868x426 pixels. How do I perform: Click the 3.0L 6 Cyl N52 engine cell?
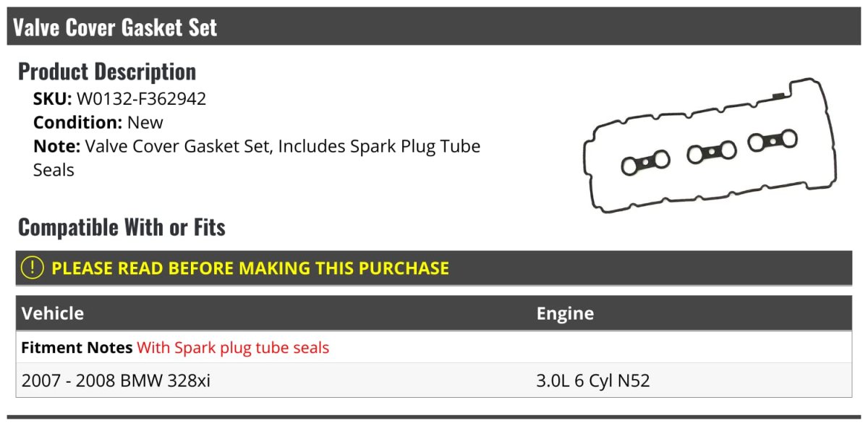point(593,380)
